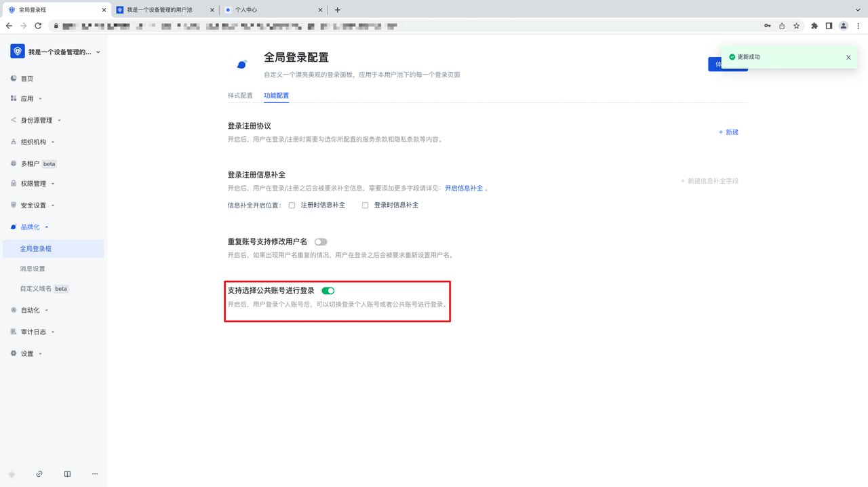Disable 支持选择公共账号进行登录 toggle
Screen dimensions: 868x487
[328, 291]
